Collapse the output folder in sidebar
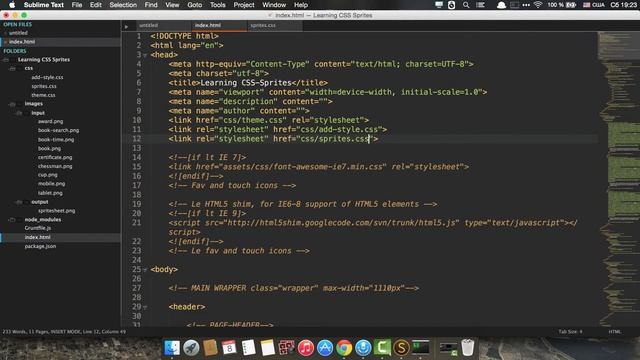The image size is (640, 360). click(19, 202)
